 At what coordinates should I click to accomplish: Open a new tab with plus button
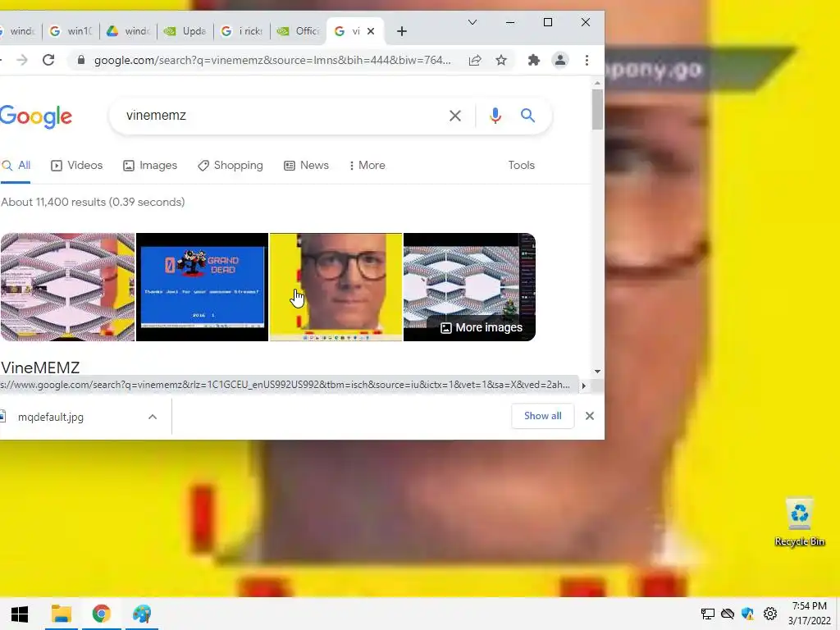tap(402, 32)
